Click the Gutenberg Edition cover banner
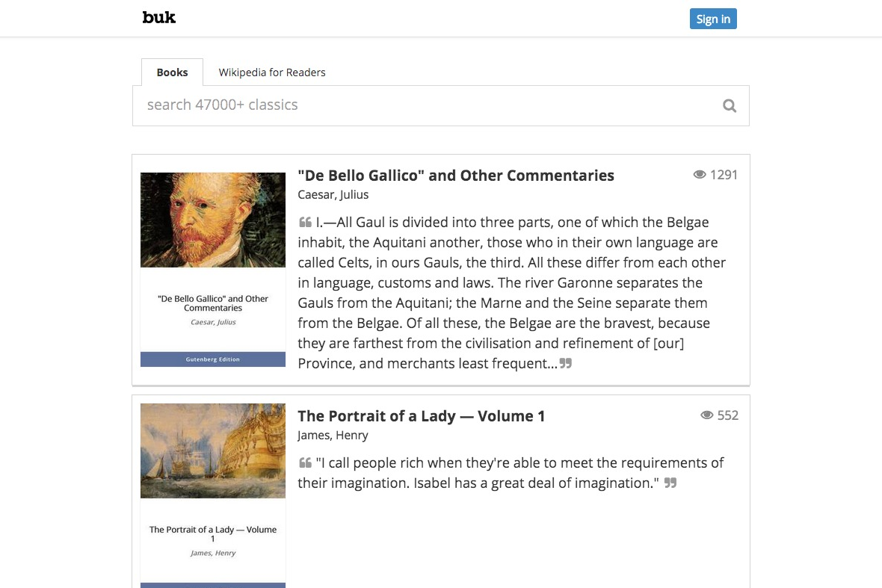Screen dimensions: 882x588 tap(212, 359)
